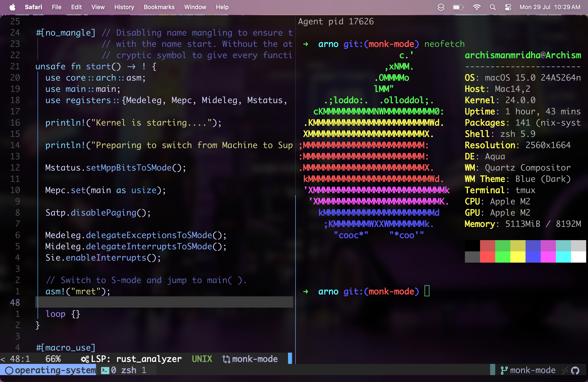Click 'use core::arch::asm;' line
Viewport: 588px width, 382px height.
96,78
